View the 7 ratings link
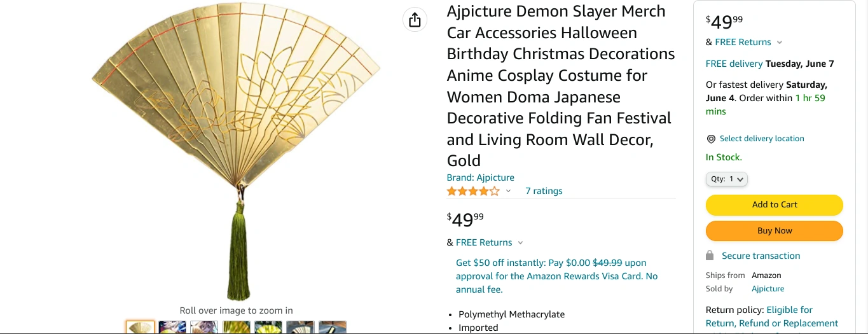 [x=544, y=191]
